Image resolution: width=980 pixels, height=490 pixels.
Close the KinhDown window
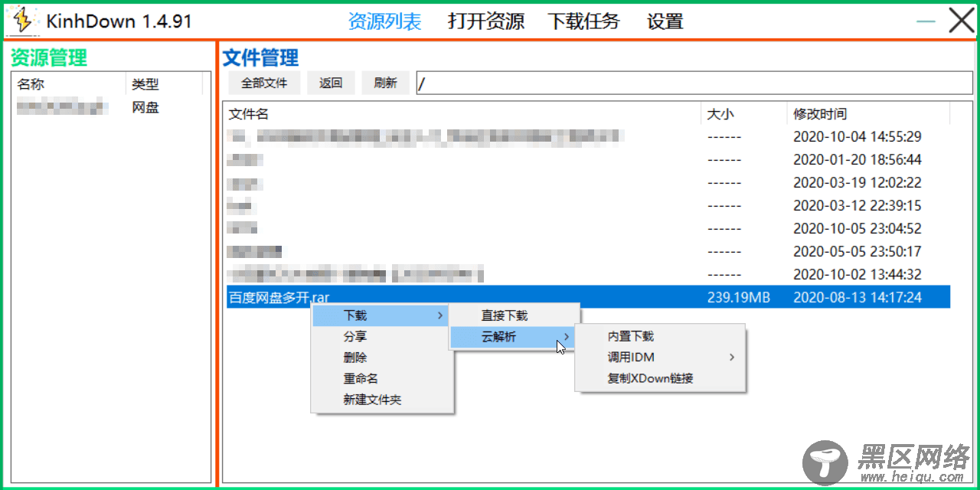click(962, 21)
